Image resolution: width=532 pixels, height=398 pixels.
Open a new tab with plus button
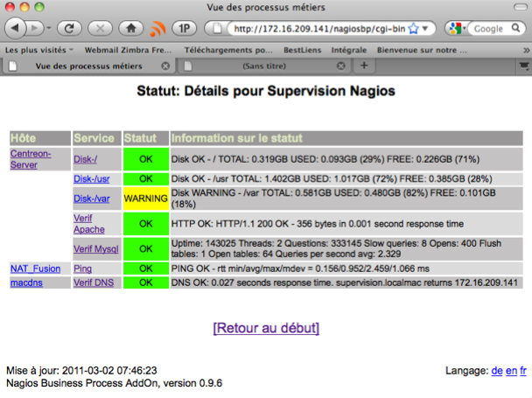364,66
